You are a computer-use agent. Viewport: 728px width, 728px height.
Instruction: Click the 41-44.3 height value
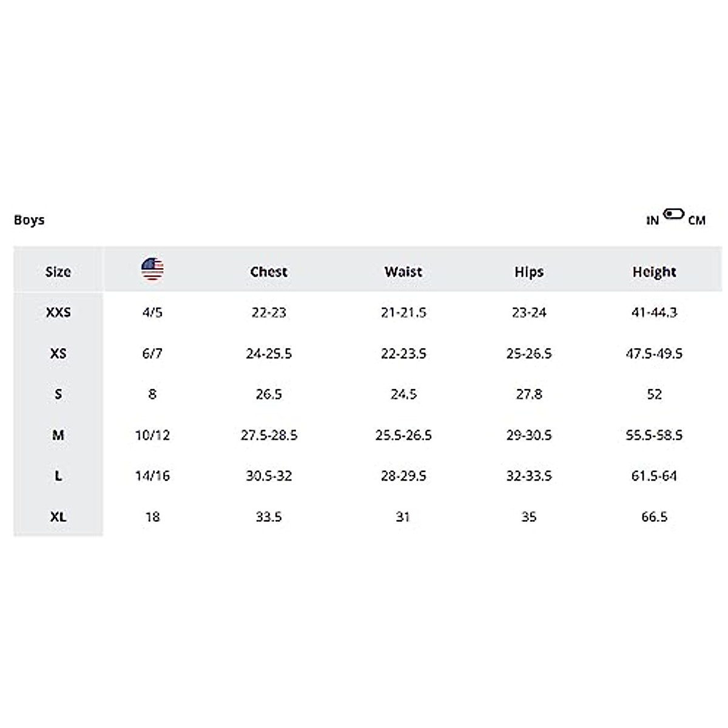click(x=654, y=312)
